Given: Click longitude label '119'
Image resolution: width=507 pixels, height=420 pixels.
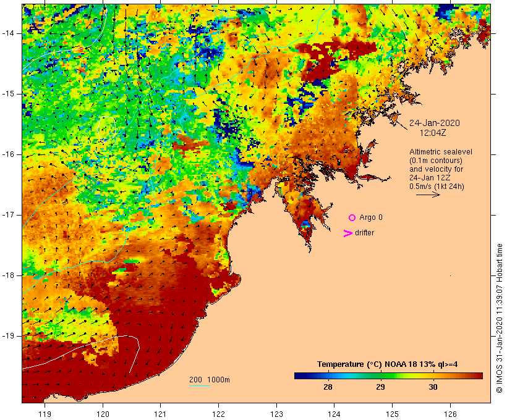Looking at the screenshot, I should pyautogui.click(x=45, y=414).
